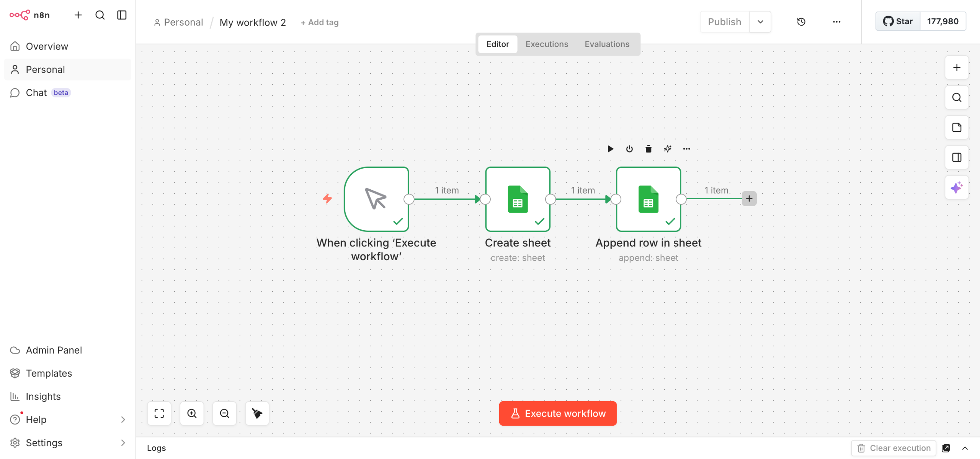Open the Publish dropdown arrow
Viewport: 980px width, 459px height.
tap(760, 22)
